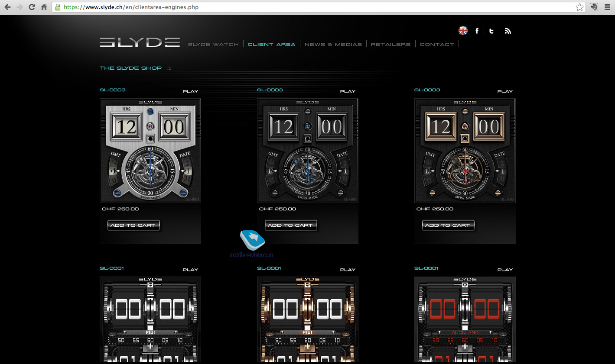The width and height of the screenshot is (615, 364).
Task: Select the UK flag language icon
Action: 463,30
